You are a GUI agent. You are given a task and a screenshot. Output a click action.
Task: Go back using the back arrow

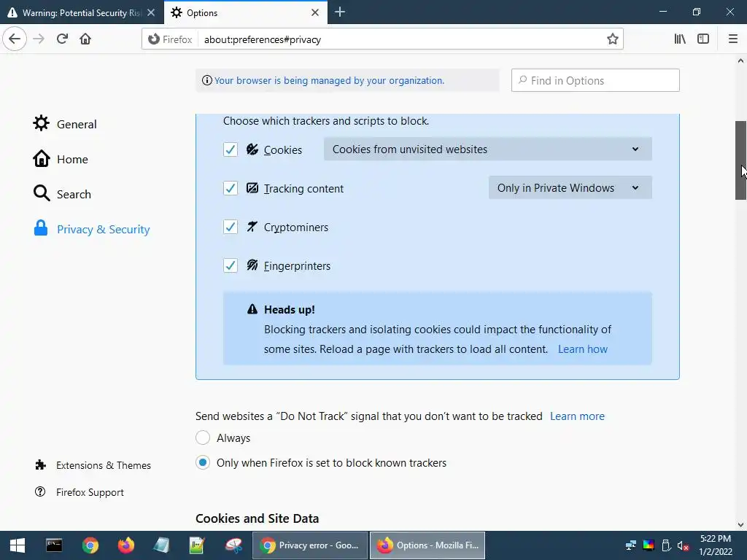tap(15, 39)
